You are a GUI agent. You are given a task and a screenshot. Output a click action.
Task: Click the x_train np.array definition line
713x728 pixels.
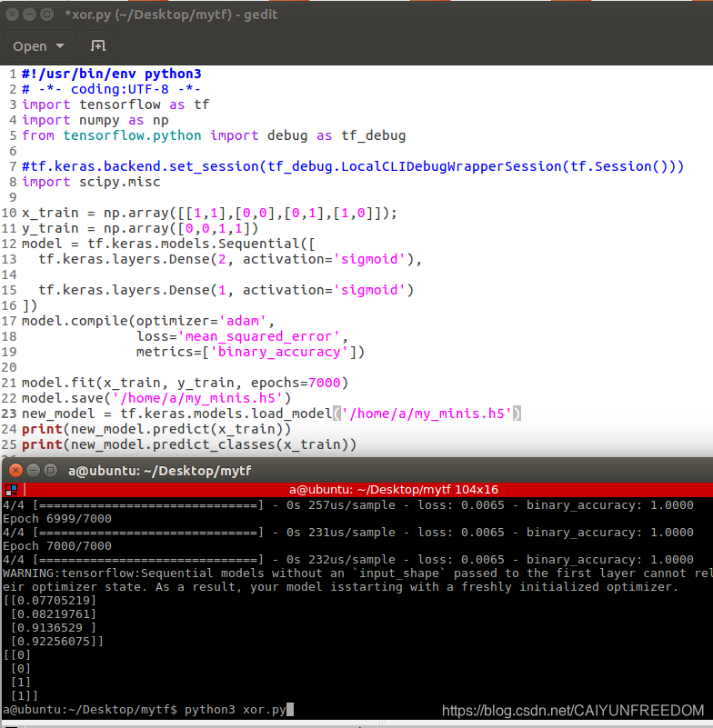click(x=209, y=213)
